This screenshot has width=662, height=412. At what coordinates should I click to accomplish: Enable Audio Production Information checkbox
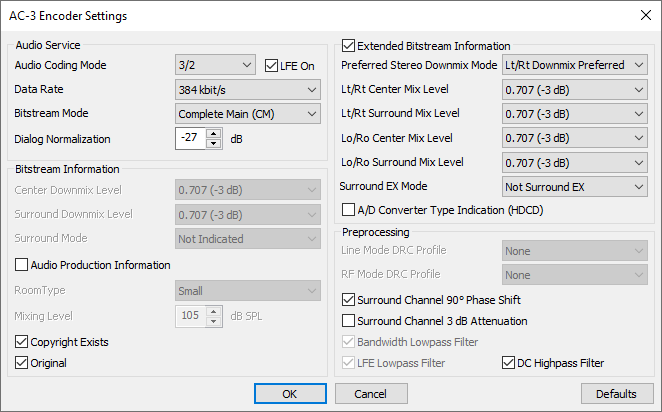click(x=21, y=265)
